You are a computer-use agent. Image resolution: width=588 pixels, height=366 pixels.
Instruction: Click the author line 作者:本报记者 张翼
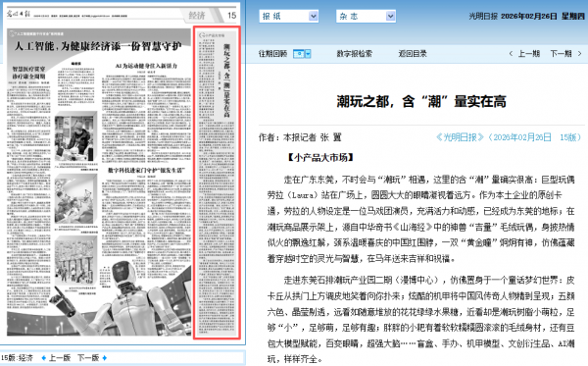coord(300,137)
